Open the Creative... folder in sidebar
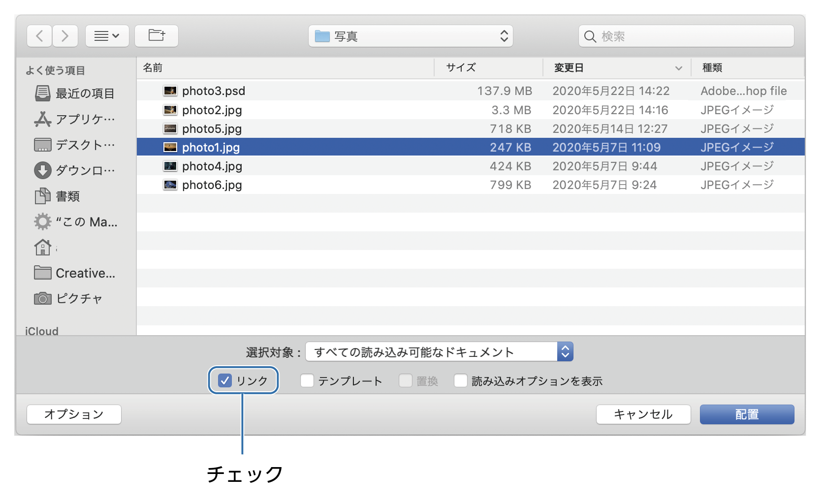 tap(75, 273)
